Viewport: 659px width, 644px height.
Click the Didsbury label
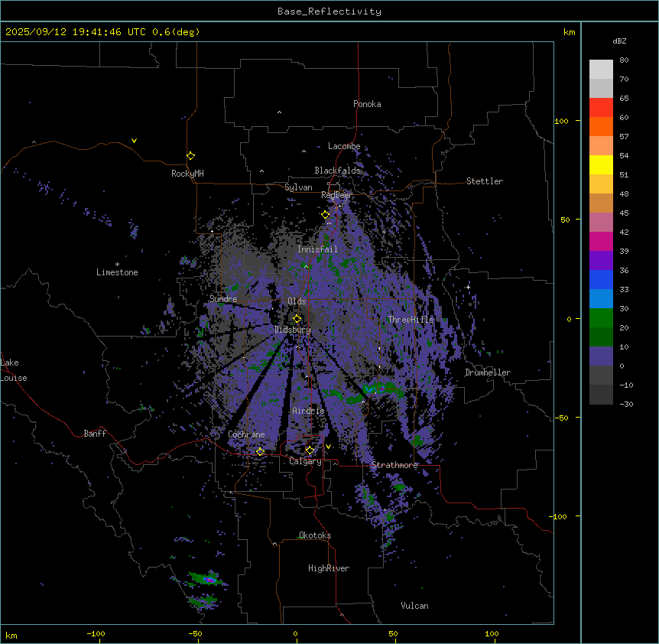(293, 330)
